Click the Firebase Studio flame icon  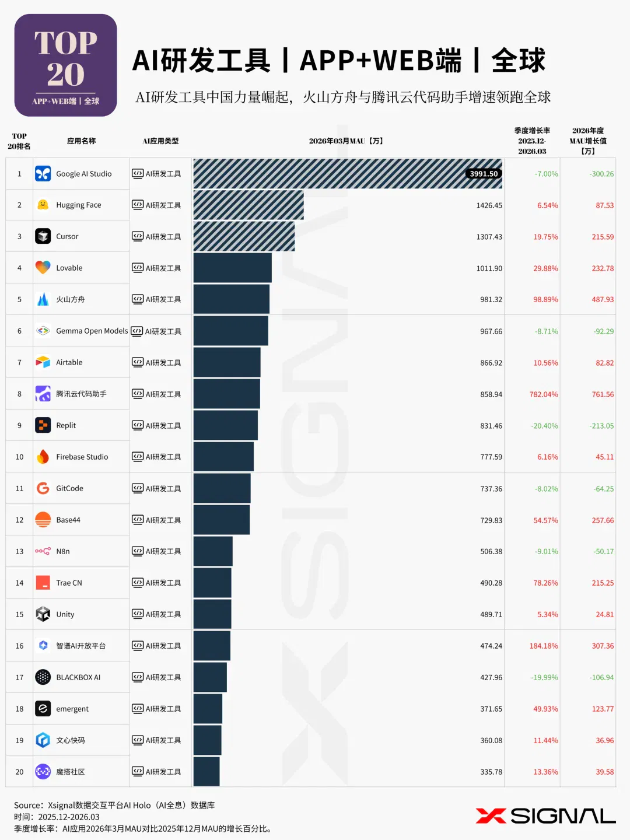tap(43, 457)
